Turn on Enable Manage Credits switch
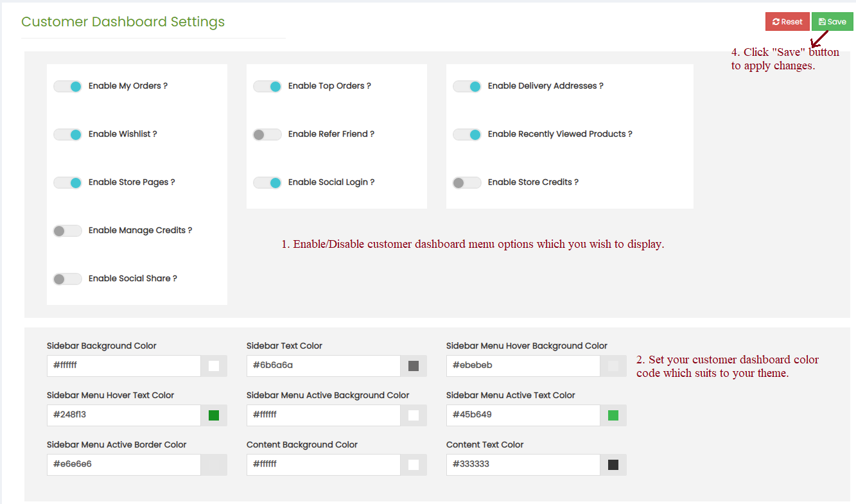Viewport: 856px width, 504px height. pos(67,230)
